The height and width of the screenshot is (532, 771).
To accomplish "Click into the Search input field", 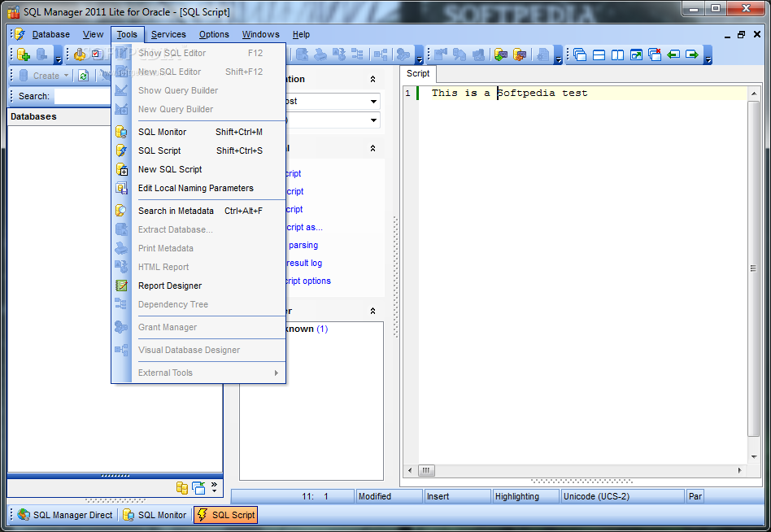I will tap(83, 96).
